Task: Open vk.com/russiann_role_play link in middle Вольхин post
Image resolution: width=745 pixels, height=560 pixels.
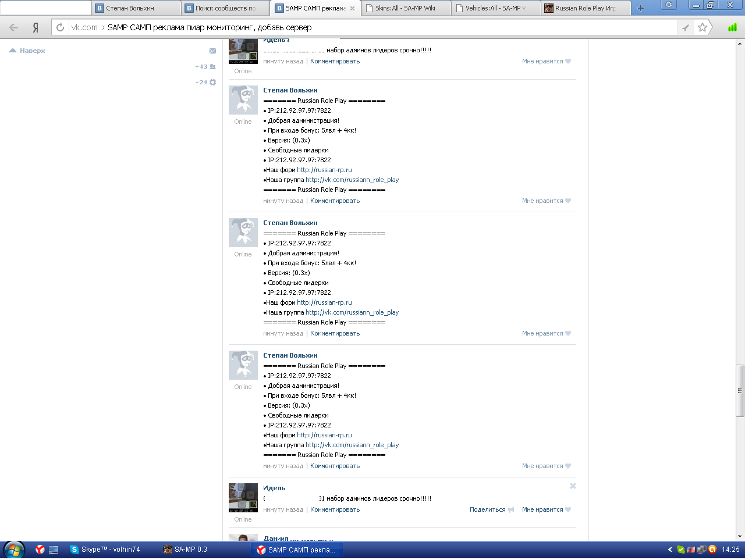Action: (352, 312)
